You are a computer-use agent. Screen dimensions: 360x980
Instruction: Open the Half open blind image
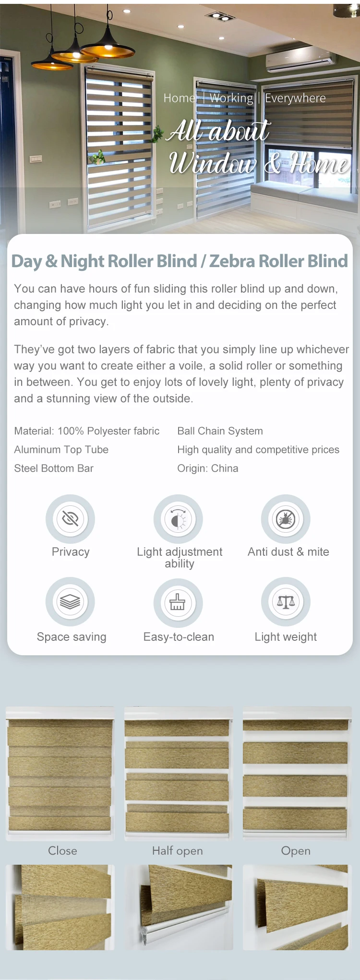pos(178,773)
